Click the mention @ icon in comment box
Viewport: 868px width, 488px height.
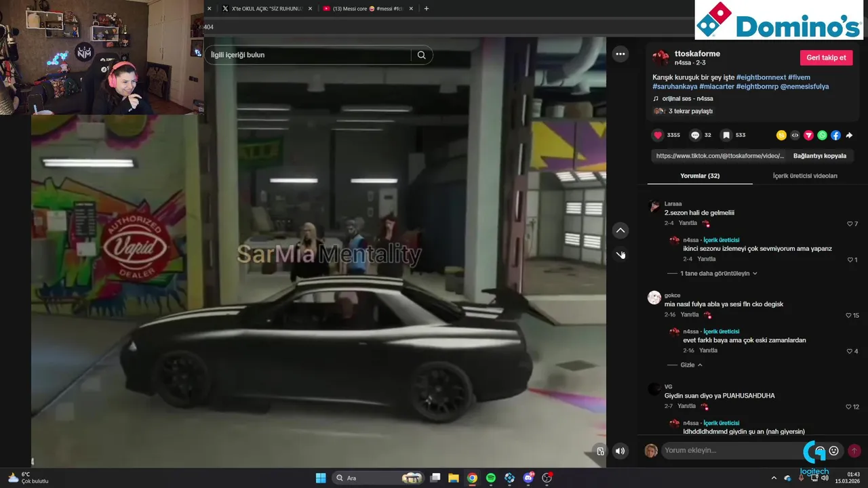coord(819,451)
